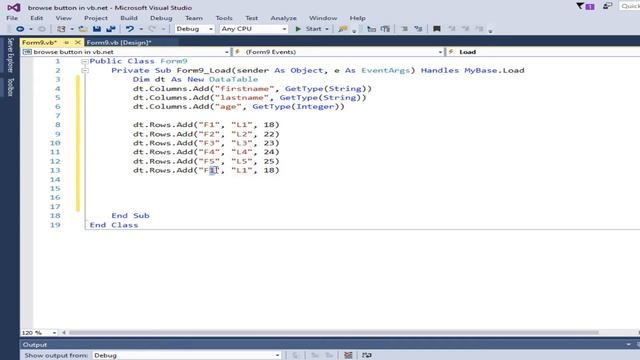This screenshot has width=640, height=360.
Task: Open the Debug menu
Action: (161, 18)
